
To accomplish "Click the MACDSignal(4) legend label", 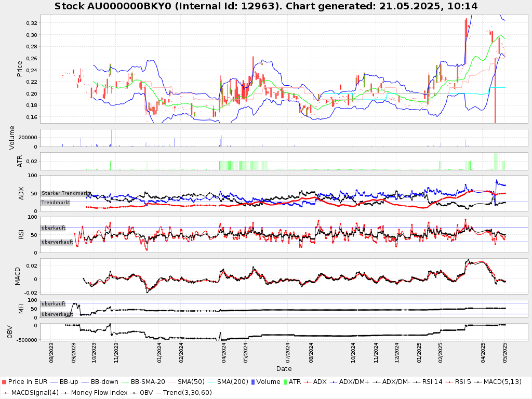I will coord(35,393).
